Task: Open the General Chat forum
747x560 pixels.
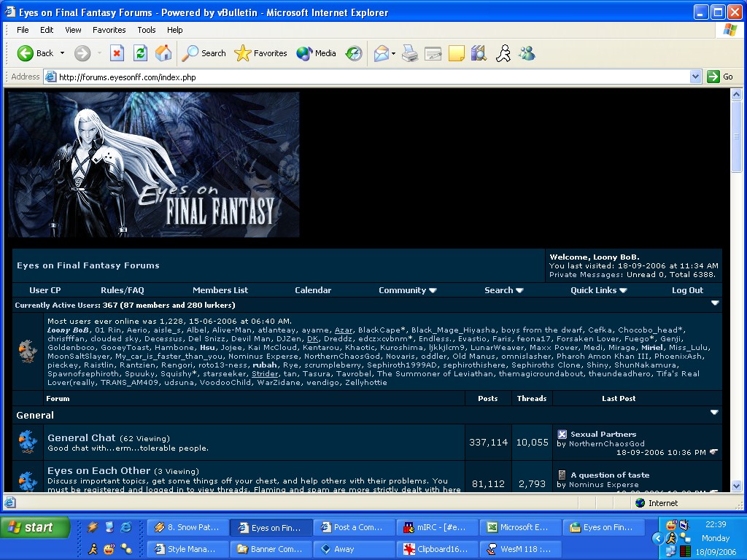Action: pos(82,437)
